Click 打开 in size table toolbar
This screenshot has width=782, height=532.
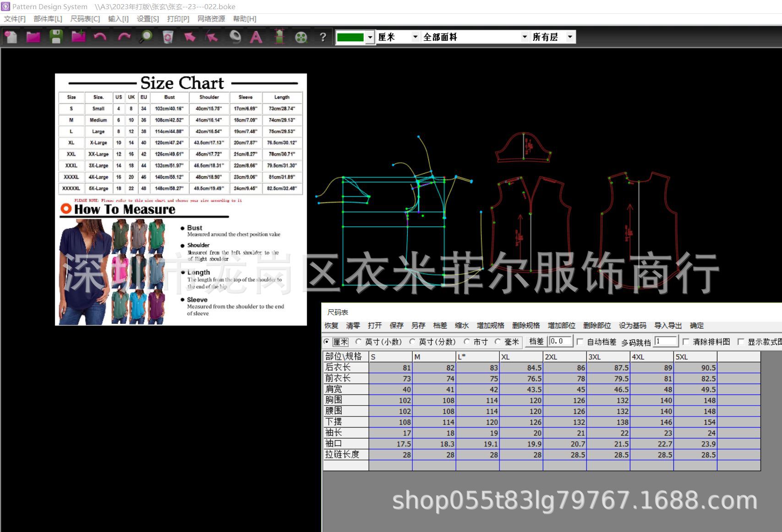374,325
